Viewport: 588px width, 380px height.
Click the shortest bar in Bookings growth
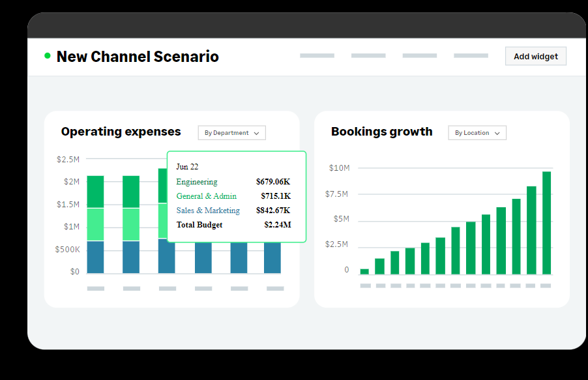click(364, 271)
